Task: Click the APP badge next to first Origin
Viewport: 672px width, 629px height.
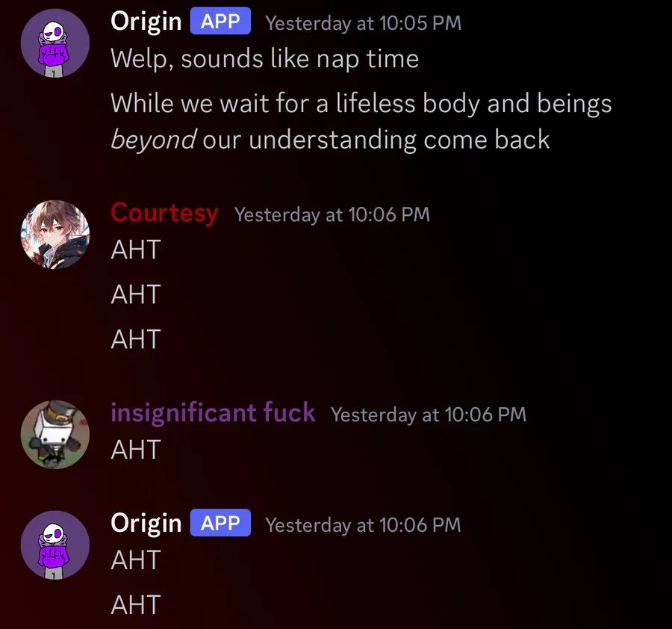Action: (221, 21)
